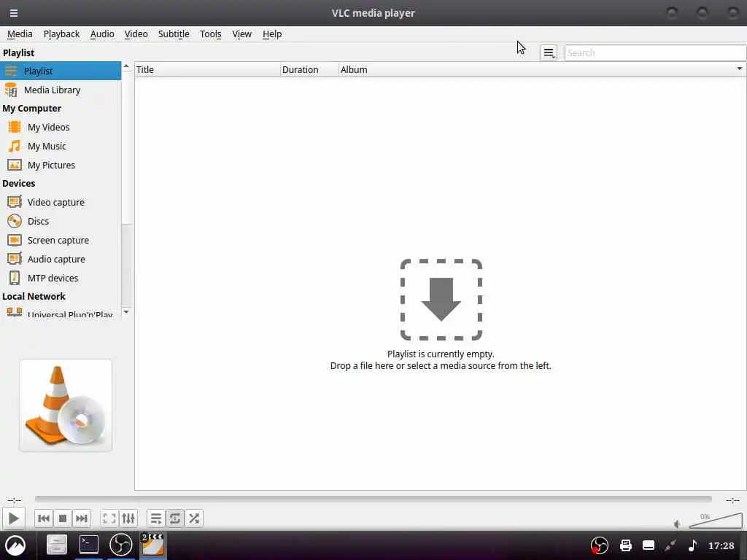The width and height of the screenshot is (747, 560).
Task: Click the taskbar clock 17:28
Action: [x=721, y=545]
